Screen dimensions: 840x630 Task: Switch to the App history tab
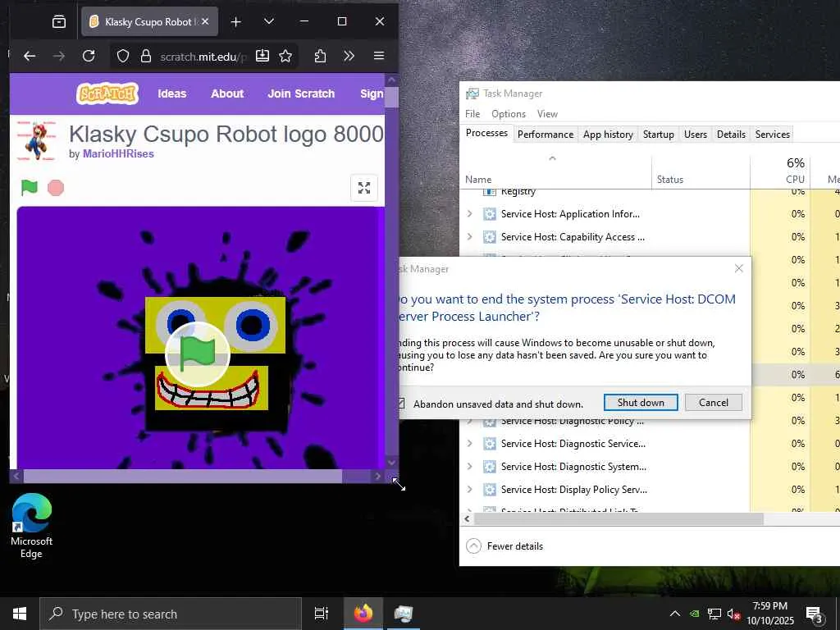click(x=608, y=135)
